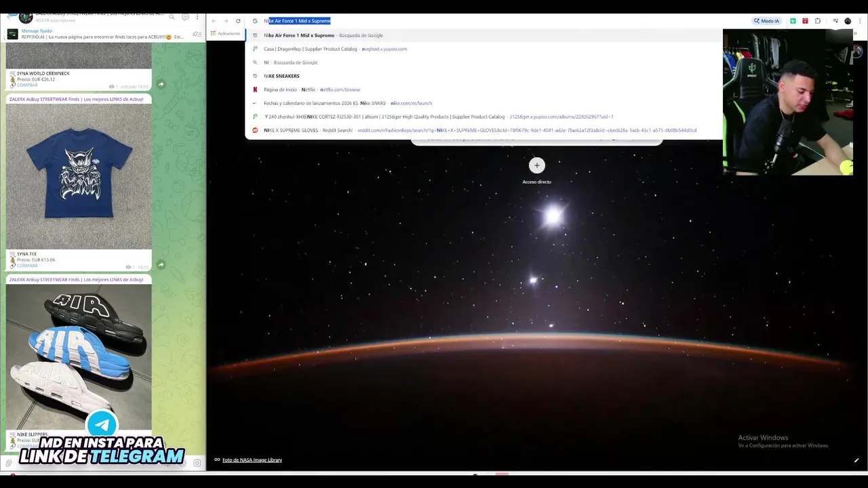Select NIKE SNEAKERS suggestion
The width and height of the screenshot is (868, 488).
pos(484,76)
